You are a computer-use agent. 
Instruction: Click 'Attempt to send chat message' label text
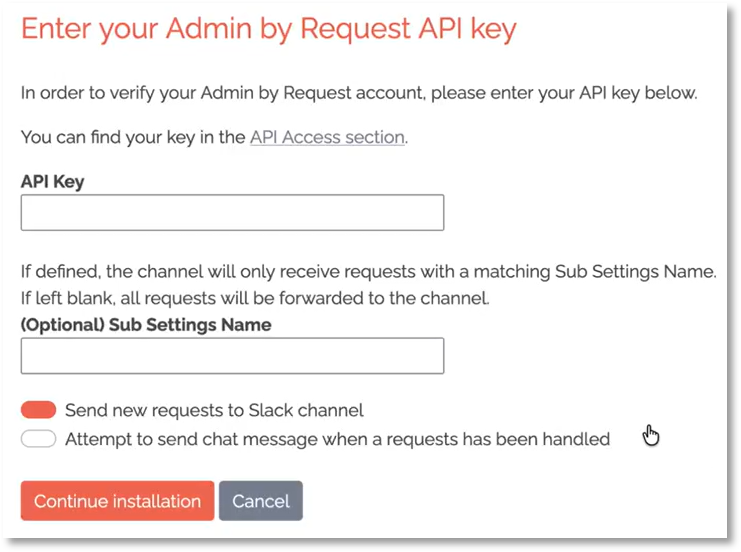(337, 439)
